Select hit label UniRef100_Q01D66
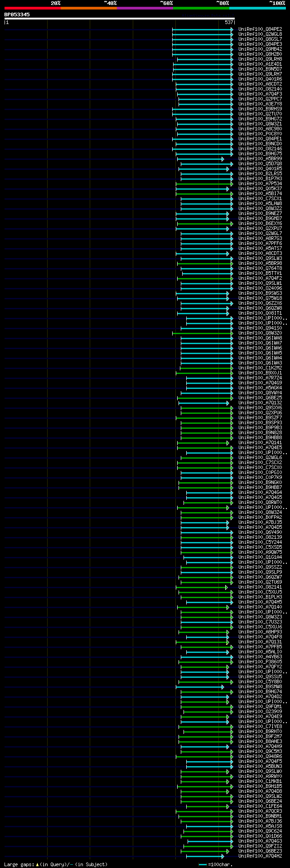Screen dimensions: 290x868 point(260,836)
